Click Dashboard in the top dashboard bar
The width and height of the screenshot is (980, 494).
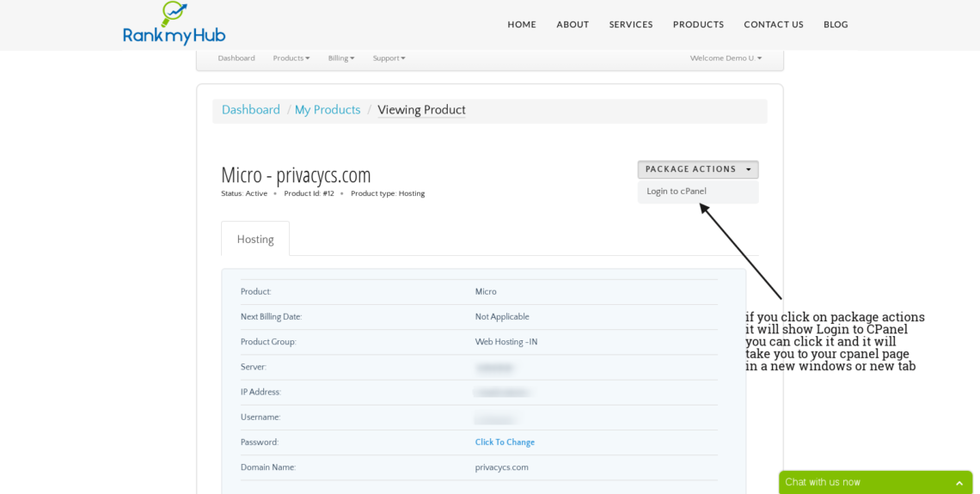coord(236,58)
